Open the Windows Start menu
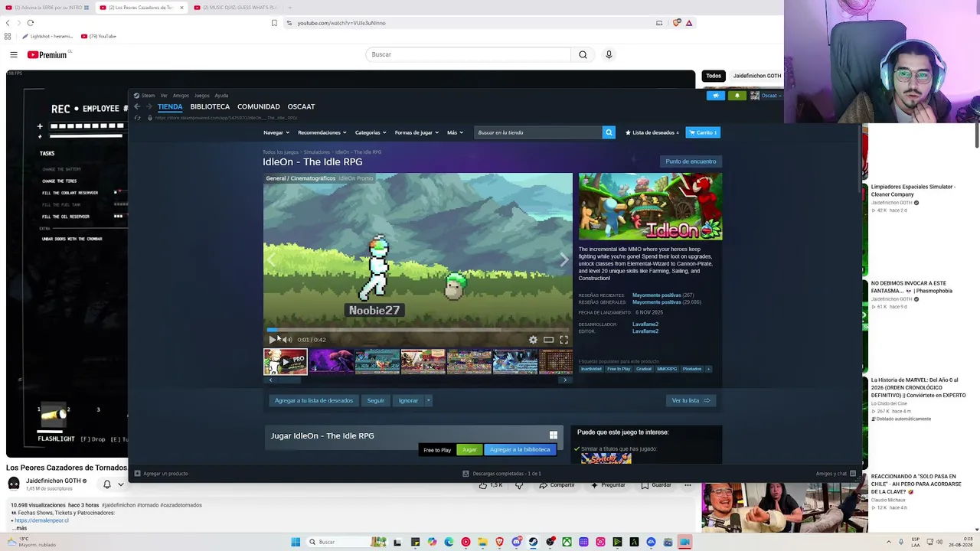Viewport: 980px width, 551px height. [296, 542]
